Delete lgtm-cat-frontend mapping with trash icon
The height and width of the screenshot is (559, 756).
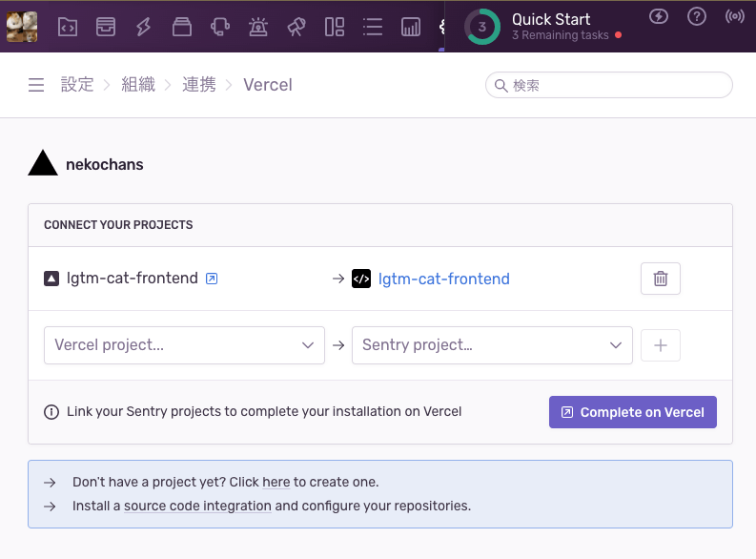click(660, 279)
